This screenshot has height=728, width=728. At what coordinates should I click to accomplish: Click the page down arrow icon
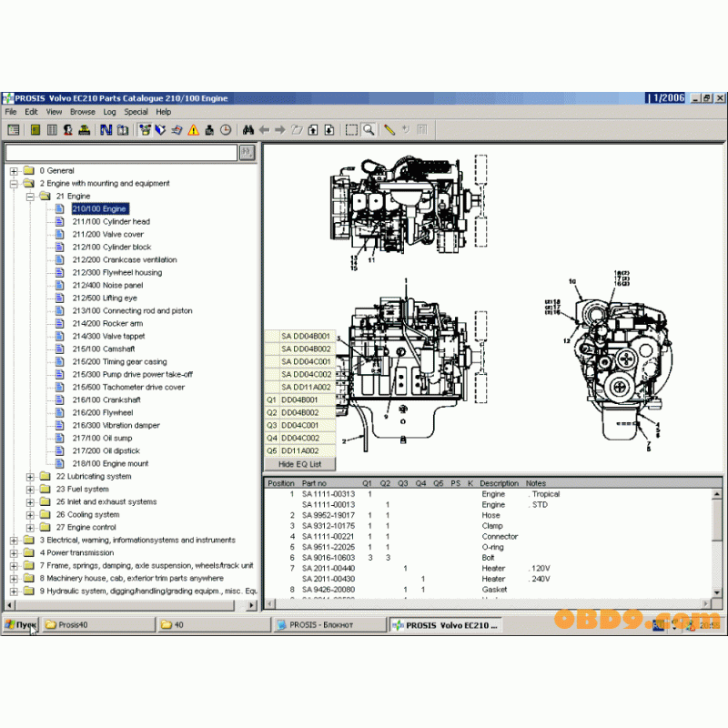click(329, 130)
